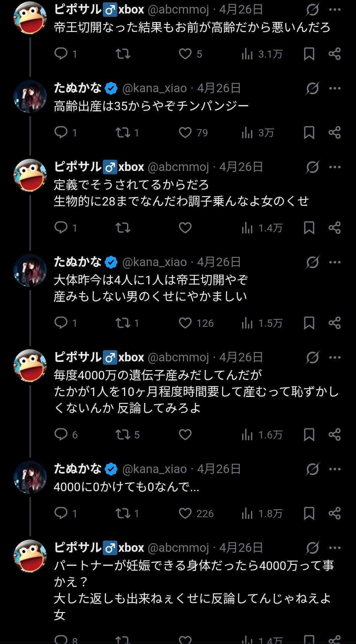356x644 pixels.
Task: Like the tweet with 226 likes
Action: coord(185,513)
